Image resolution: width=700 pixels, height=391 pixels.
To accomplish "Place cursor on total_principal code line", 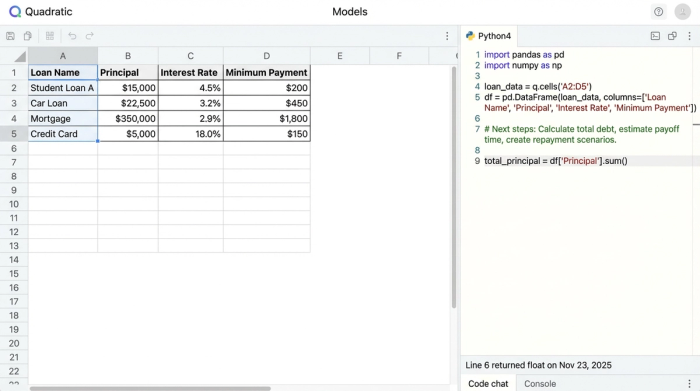I will (556, 161).
